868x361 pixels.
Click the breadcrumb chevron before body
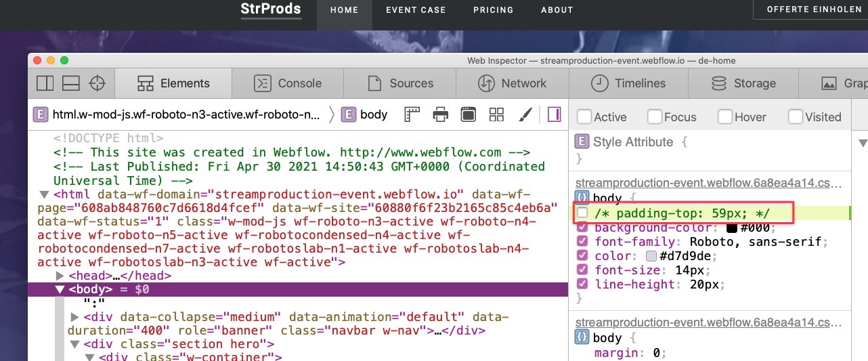tap(332, 114)
